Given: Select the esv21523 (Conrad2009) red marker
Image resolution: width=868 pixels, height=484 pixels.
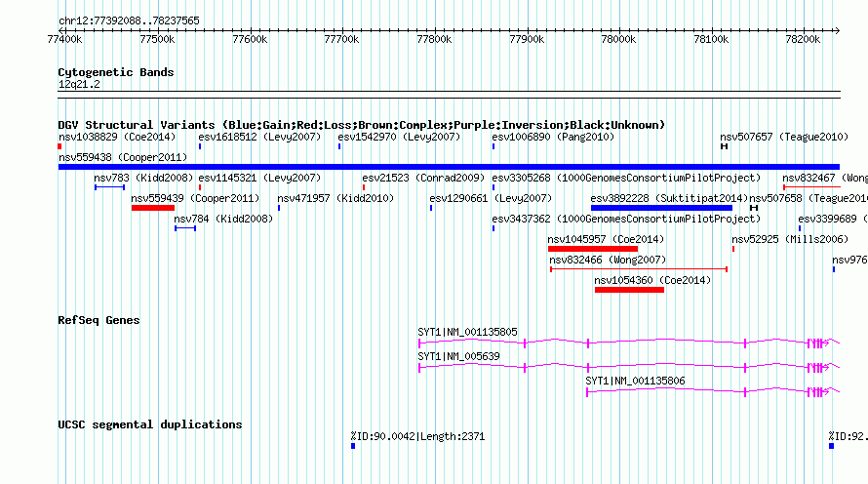Looking at the screenshot, I should click(x=364, y=187).
